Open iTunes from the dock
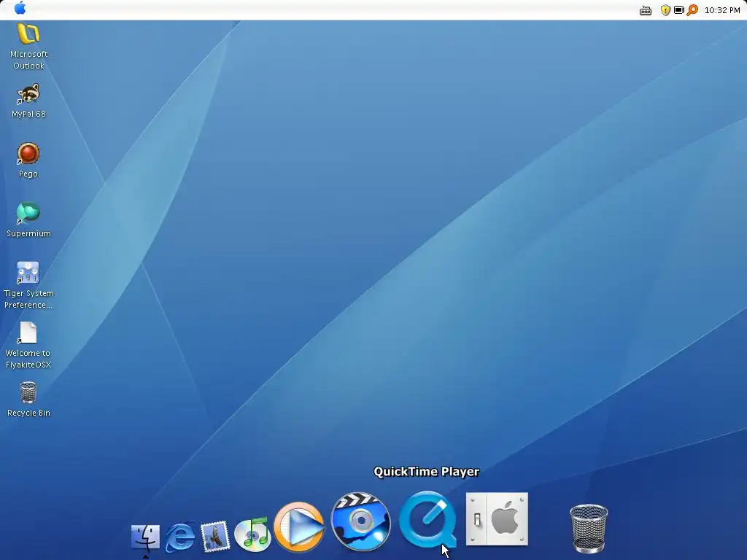Viewport: 747px width, 560px height. coord(252,534)
